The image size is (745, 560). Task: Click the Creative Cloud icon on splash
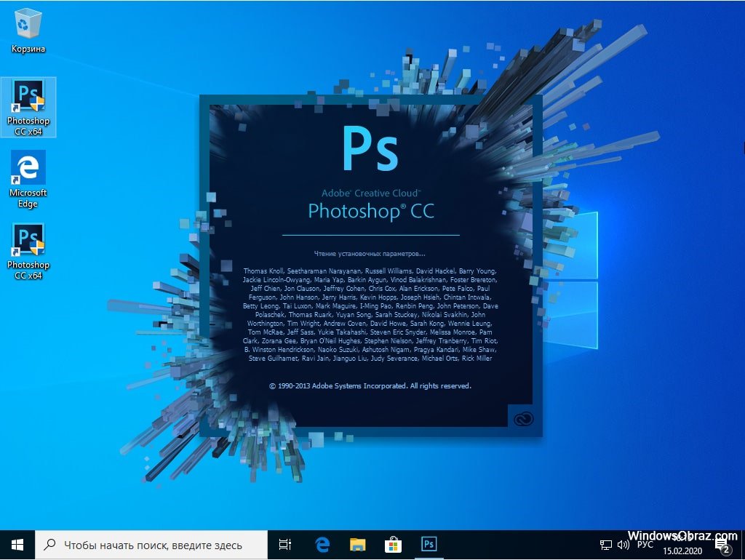point(523,417)
